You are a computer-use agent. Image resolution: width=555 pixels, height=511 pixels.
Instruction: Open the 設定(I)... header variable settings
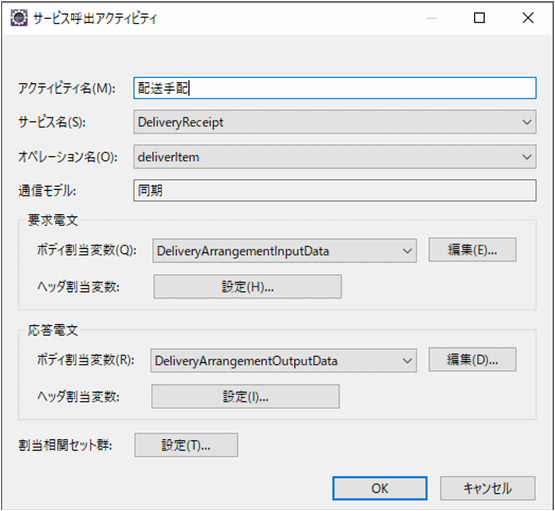(x=245, y=397)
